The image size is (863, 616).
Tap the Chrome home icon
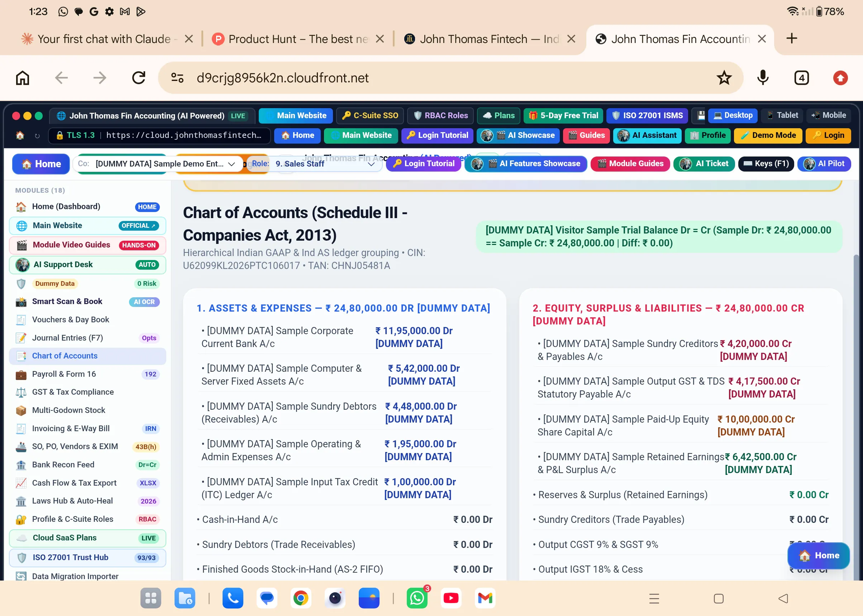pos(22,78)
